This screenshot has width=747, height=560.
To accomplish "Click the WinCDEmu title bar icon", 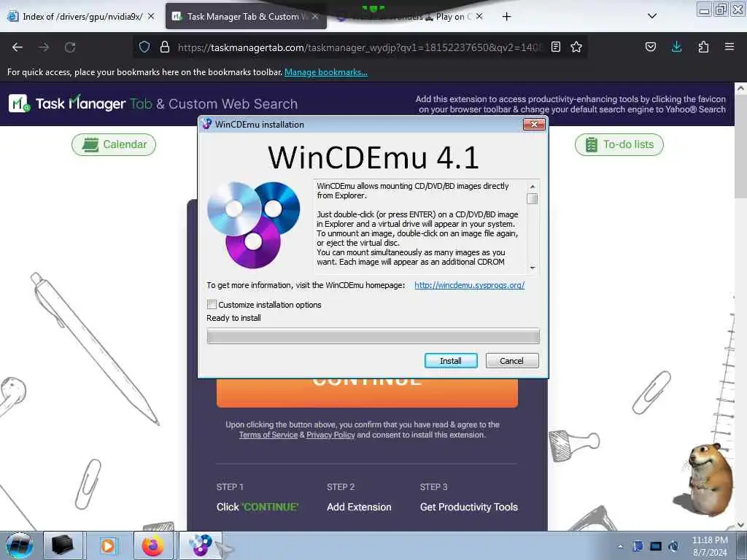I will 206,124.
